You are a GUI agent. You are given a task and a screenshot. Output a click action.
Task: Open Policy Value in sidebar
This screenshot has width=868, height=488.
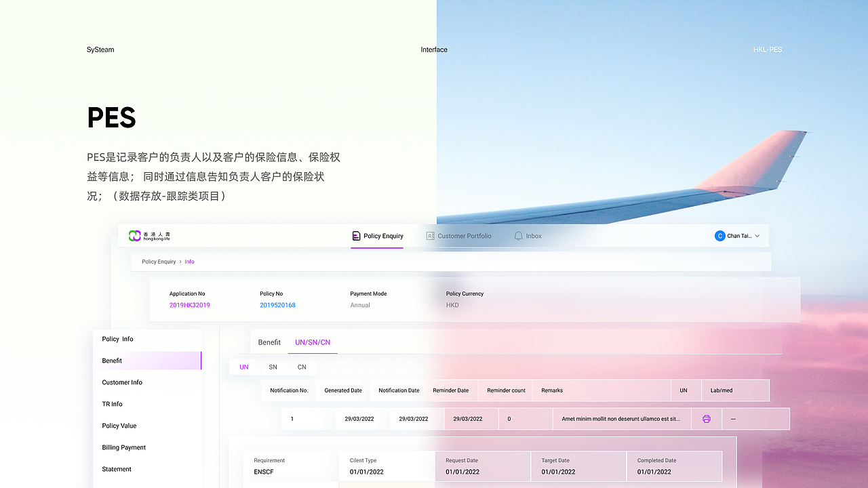pos(147,426)
